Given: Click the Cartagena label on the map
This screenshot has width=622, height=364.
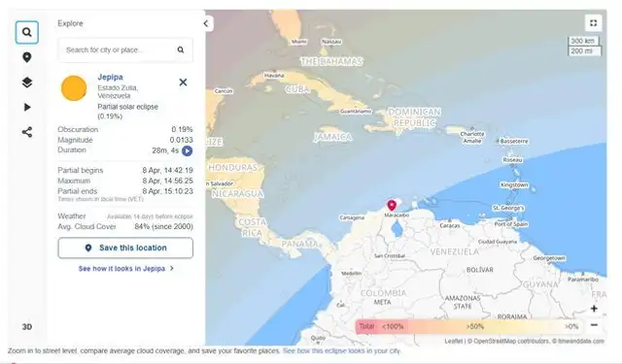Looking at the screenshot, I should click(x=352, y=217).
